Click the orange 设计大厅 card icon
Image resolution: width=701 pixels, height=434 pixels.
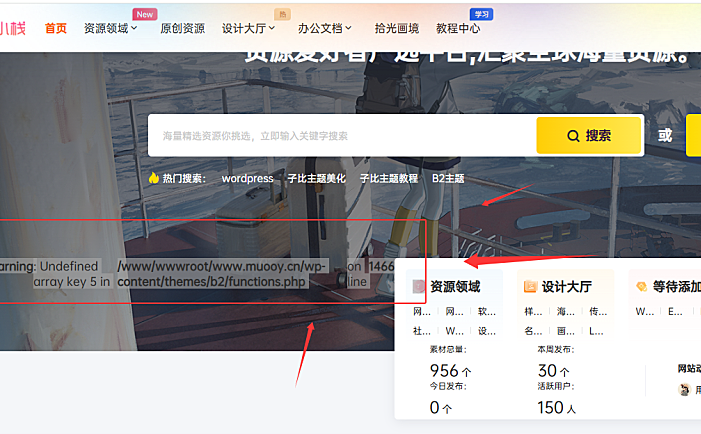[530, 287]
